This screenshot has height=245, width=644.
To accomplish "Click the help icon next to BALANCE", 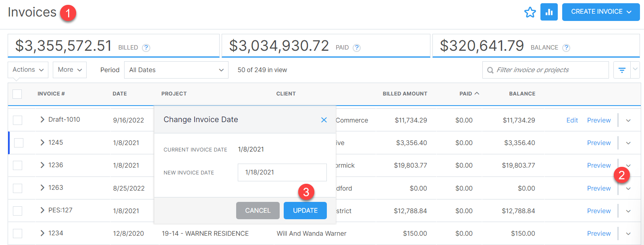I will 566,48.
